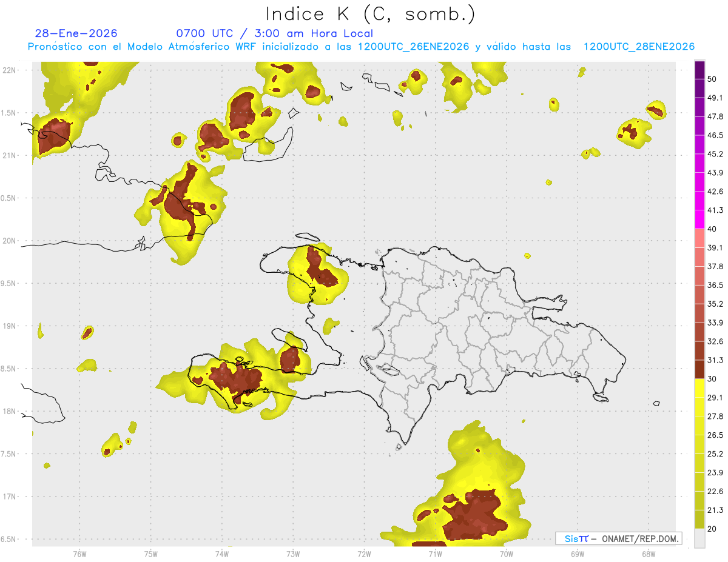Viewport: 728px width, 562px height.
Task: Select the '72W' longitude axis label
Action: (x=365, y=554)
